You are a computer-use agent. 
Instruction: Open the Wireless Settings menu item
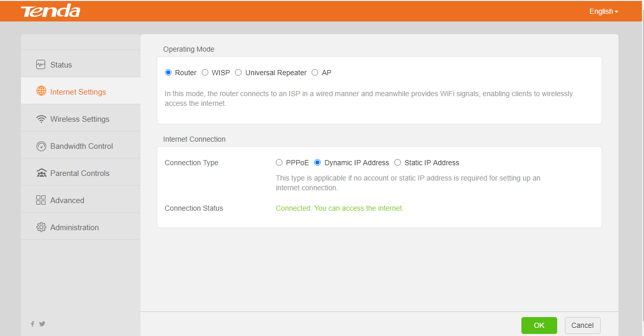pyautogui.click(x=80, y=119)
